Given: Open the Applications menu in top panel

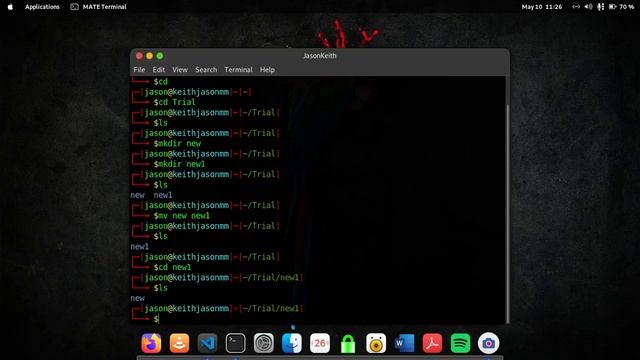Looking at the screenshot, I should [42, 7].
